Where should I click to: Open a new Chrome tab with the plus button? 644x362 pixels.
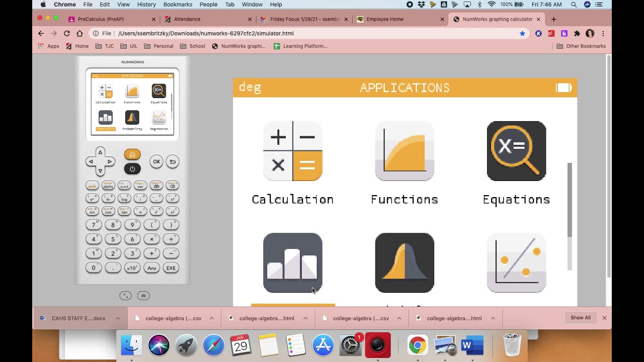click(553, 19)
